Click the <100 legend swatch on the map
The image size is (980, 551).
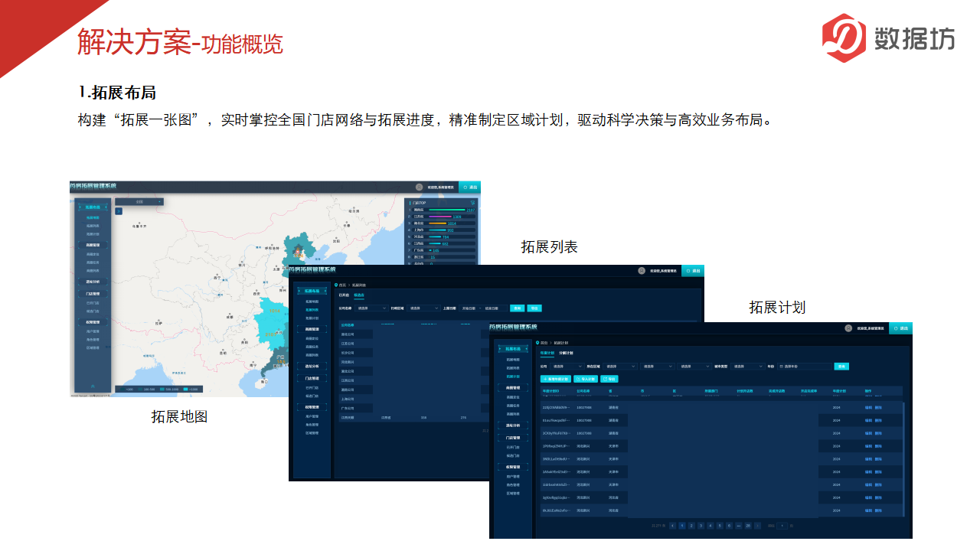pos(122,389)
